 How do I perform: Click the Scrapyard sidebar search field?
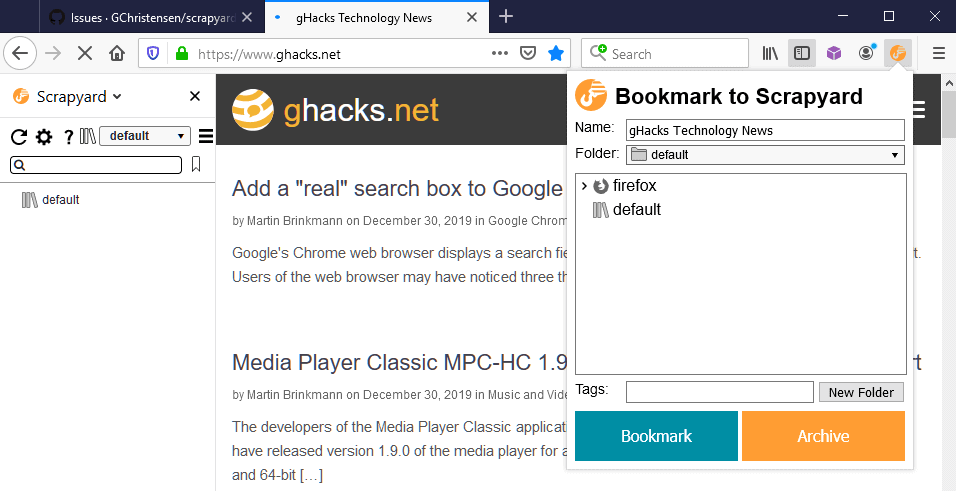pos(96,165)
